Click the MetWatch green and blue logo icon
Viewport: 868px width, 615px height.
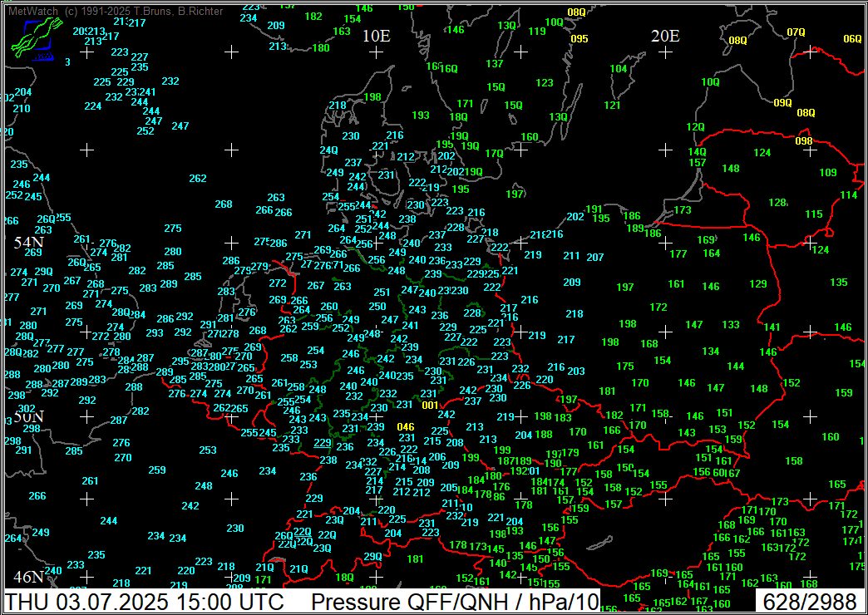coord(36,39)
